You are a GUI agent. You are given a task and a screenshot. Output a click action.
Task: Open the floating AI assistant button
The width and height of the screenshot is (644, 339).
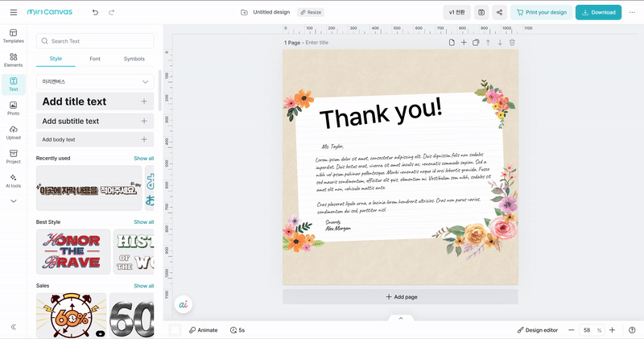click(x=184, y=304)
